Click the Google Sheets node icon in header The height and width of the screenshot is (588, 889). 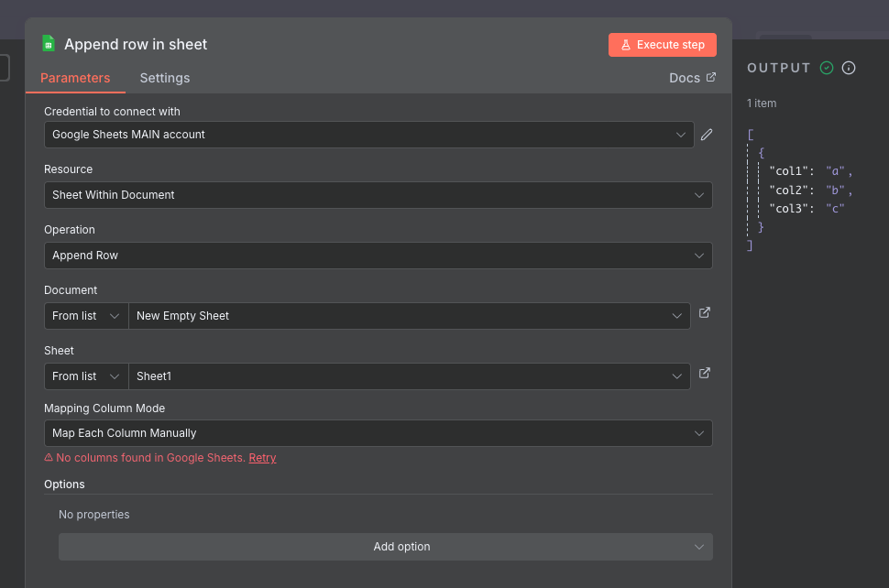[x=48, y=43]
